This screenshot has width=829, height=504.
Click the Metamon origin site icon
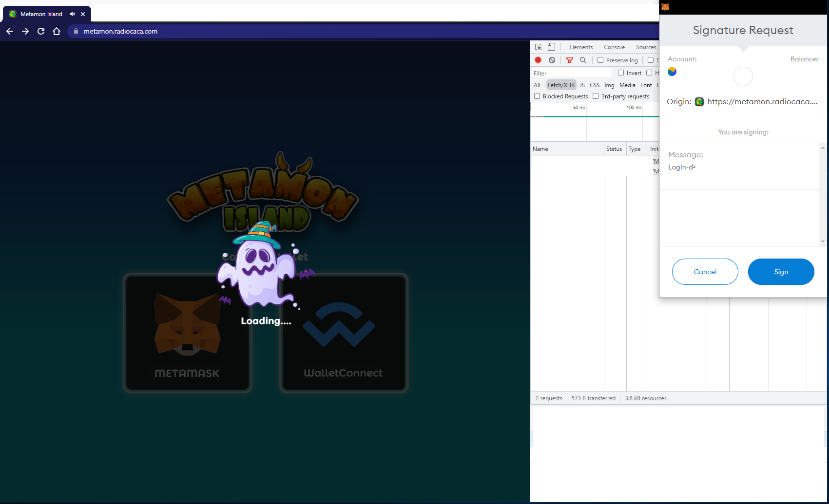coord(699,102)
